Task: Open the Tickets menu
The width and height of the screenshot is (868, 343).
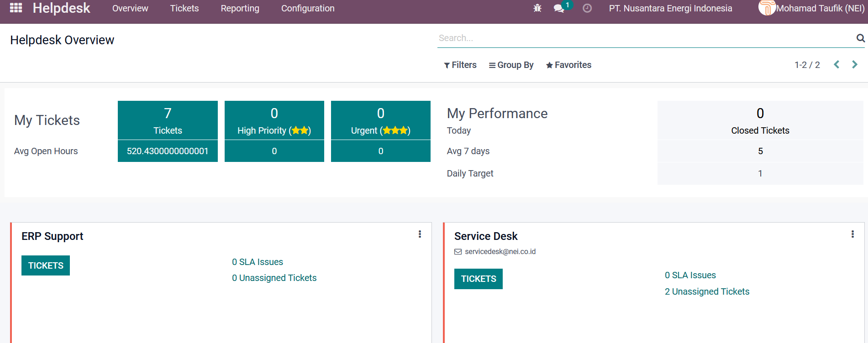Action: [x=184, y=8]
